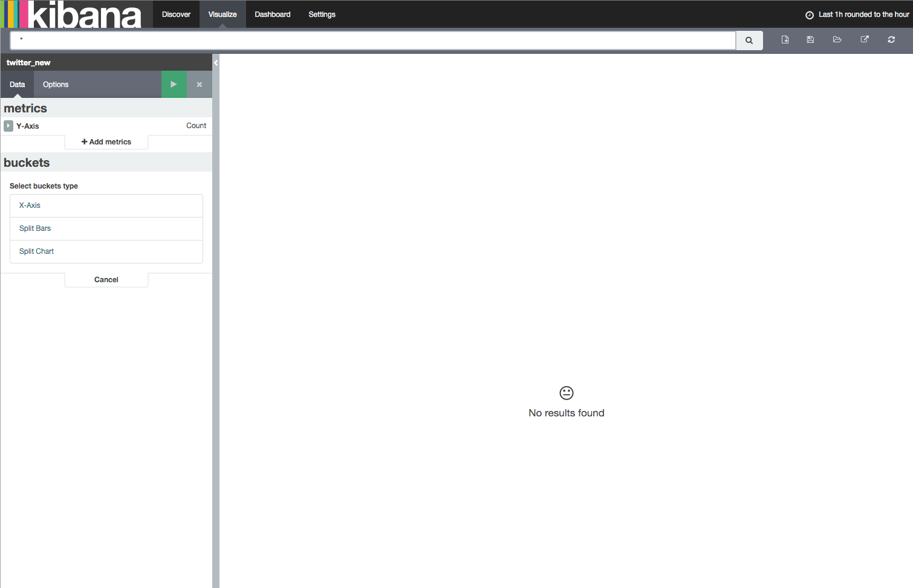Switch to the Options tab
This screenshot has width=913, height=588.
(x=55, y=84)
